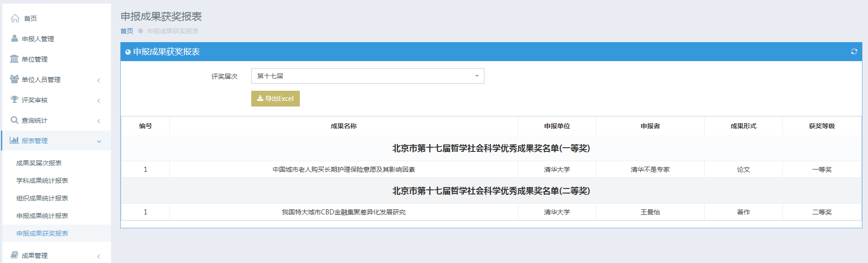This screenshot has width=868, height=263.
Task: Click the 导出Excel button
Action: pyautogui.click(x=275, y=99)
